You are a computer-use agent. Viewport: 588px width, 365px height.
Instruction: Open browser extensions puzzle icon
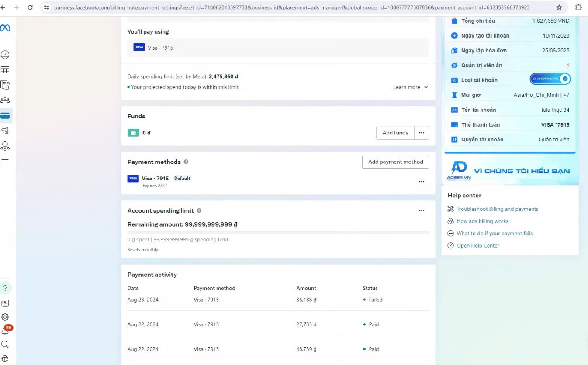pos(578,7)
